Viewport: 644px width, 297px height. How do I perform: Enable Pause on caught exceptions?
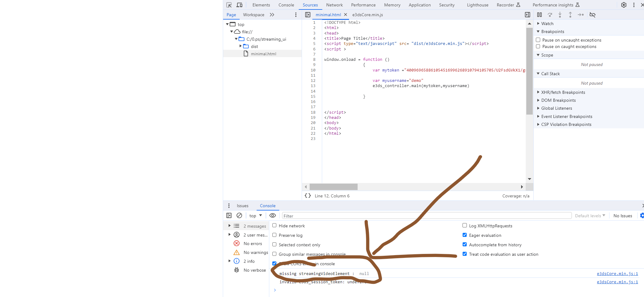(538, 46)
